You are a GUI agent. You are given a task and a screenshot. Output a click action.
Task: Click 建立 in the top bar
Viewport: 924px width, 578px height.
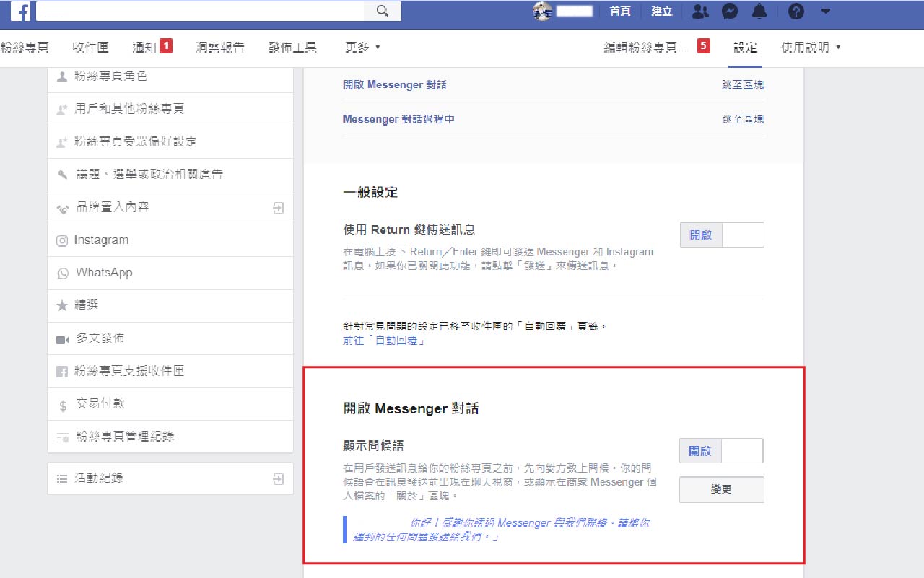point(661,11)
